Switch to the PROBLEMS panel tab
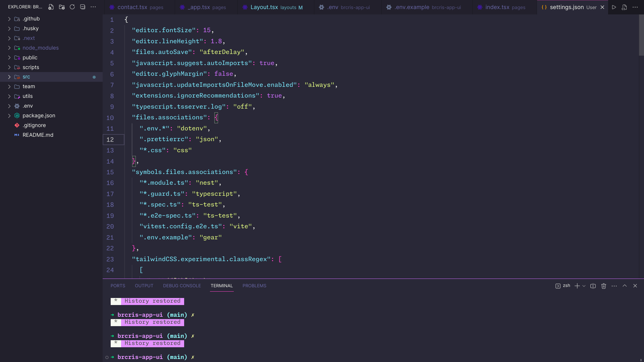Viewport: 644px width, 362px height. (x=254, y=286)
